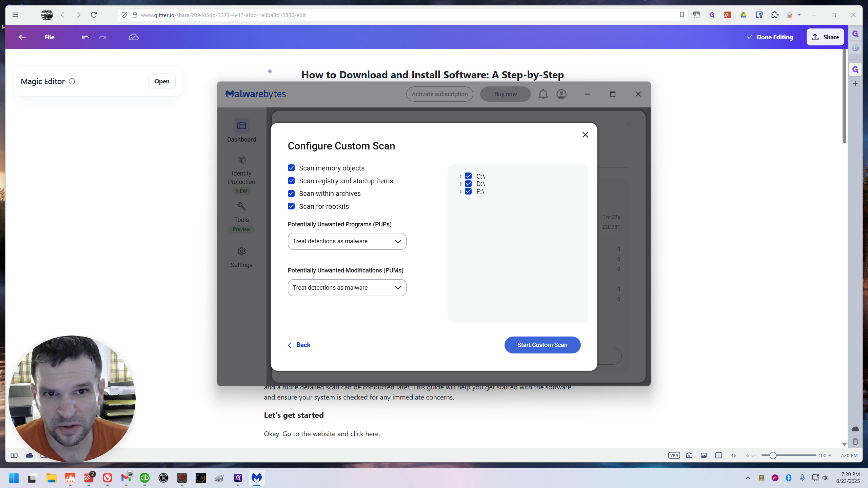Open page actions code icon
Screen dimensions: 868x488
[733, 455]
